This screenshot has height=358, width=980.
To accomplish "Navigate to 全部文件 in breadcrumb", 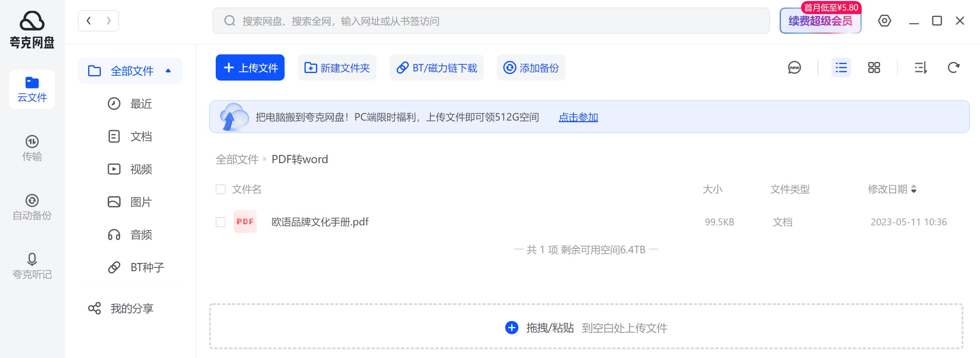I will [x=237, y=159].
